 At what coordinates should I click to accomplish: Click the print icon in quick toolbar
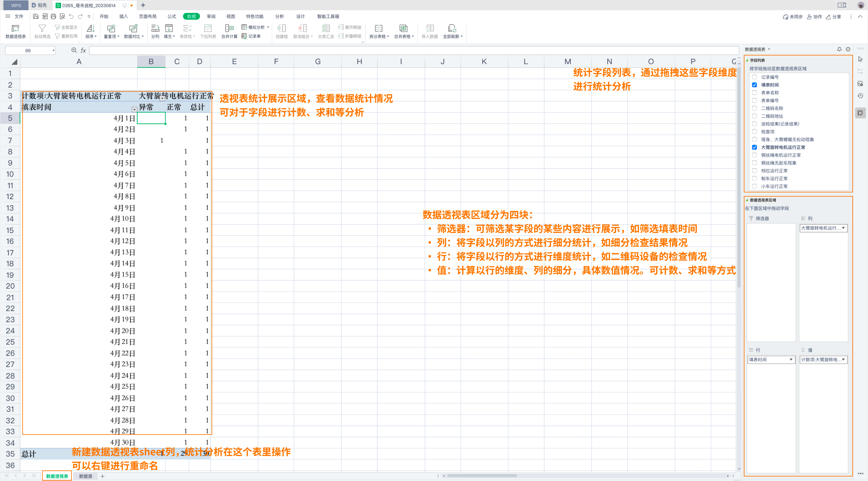[x=53, y=16]
